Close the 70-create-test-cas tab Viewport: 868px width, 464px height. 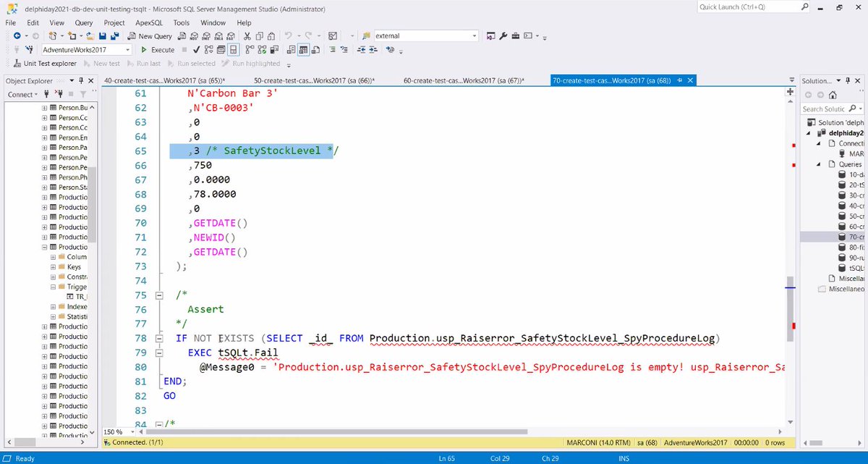pos(690,80)
